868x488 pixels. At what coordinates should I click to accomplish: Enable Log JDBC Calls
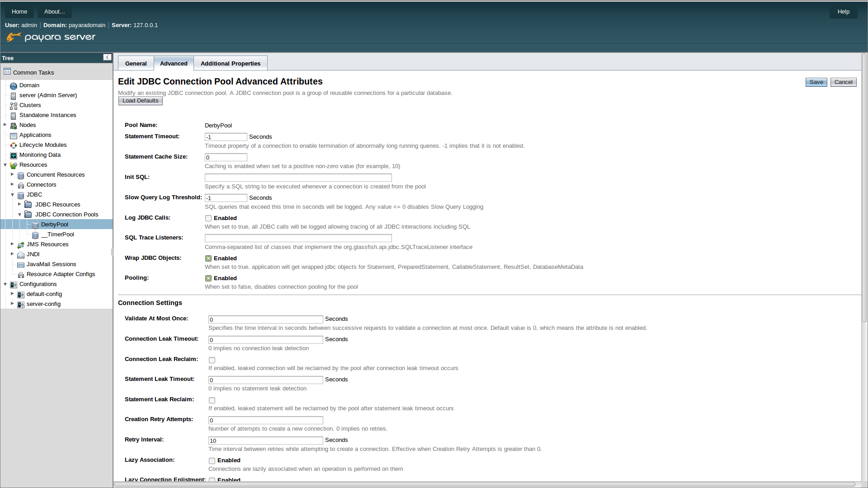[208, 218]
